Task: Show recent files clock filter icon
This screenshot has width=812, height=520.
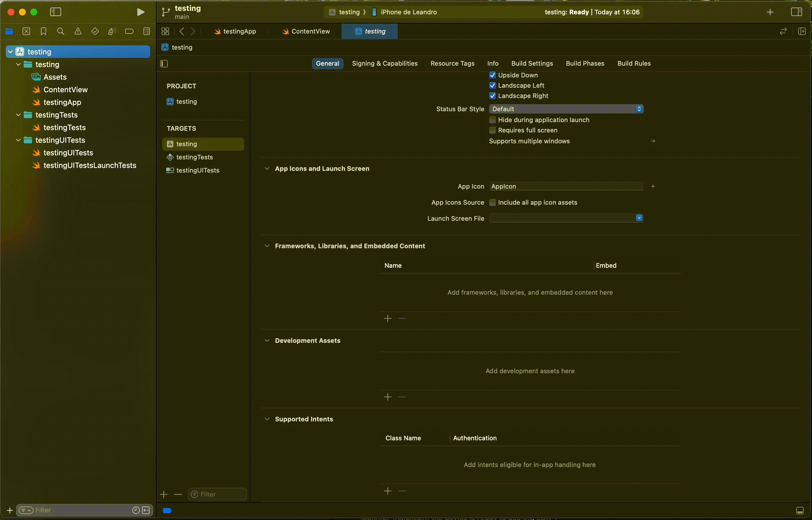Action: click(136, 511)
